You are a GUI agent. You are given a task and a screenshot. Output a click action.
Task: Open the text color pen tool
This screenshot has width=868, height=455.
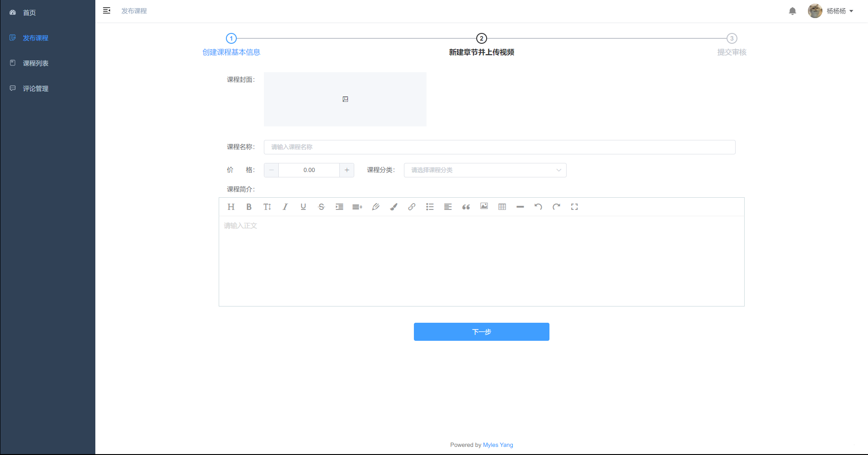tap(375, 207)
